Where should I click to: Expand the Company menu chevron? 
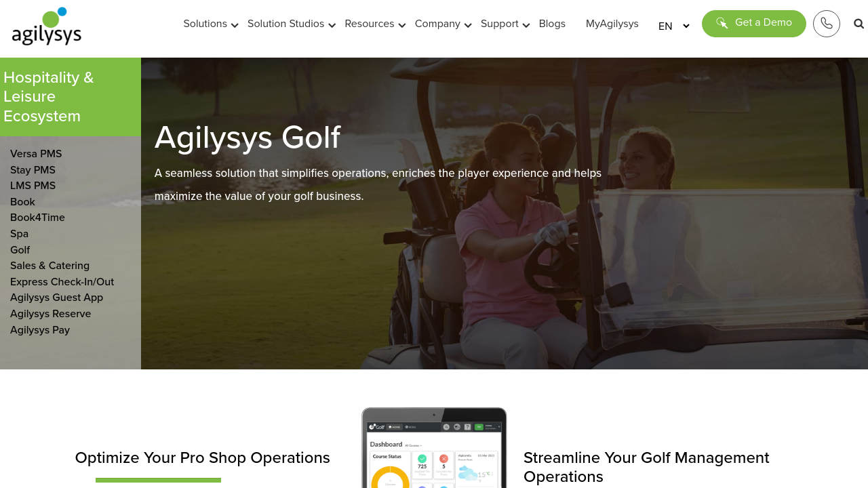[x=468, y=26]
